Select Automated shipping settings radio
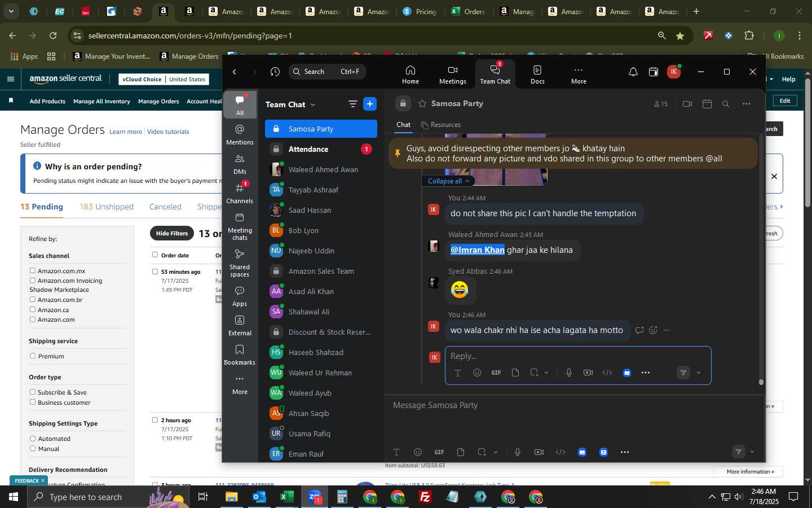 pyautogui.click(x=33, y=439)
